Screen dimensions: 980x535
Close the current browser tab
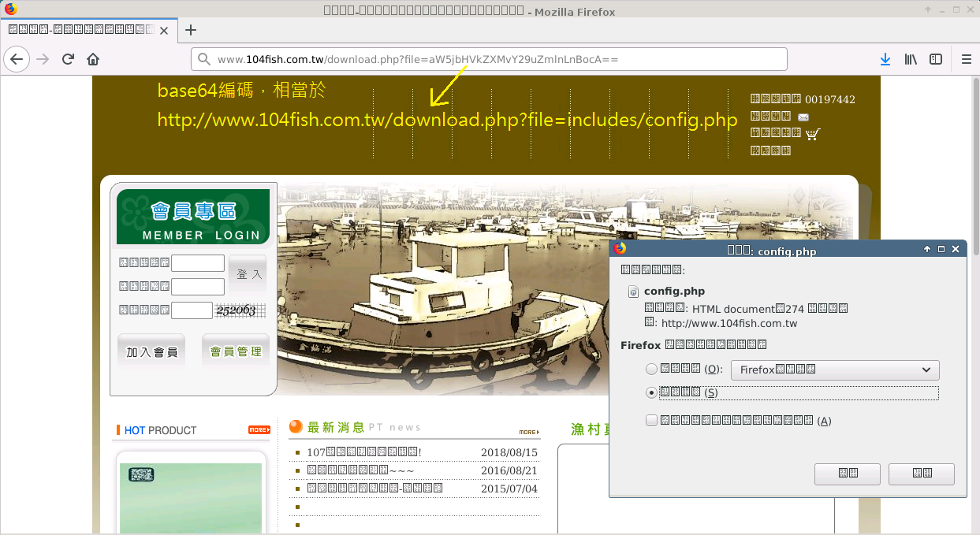164,31
